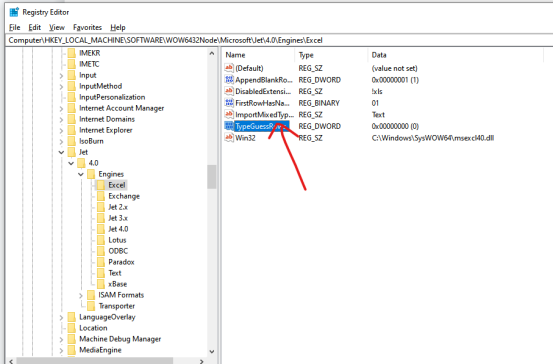Collapse the Engines key

pos(81,174)
